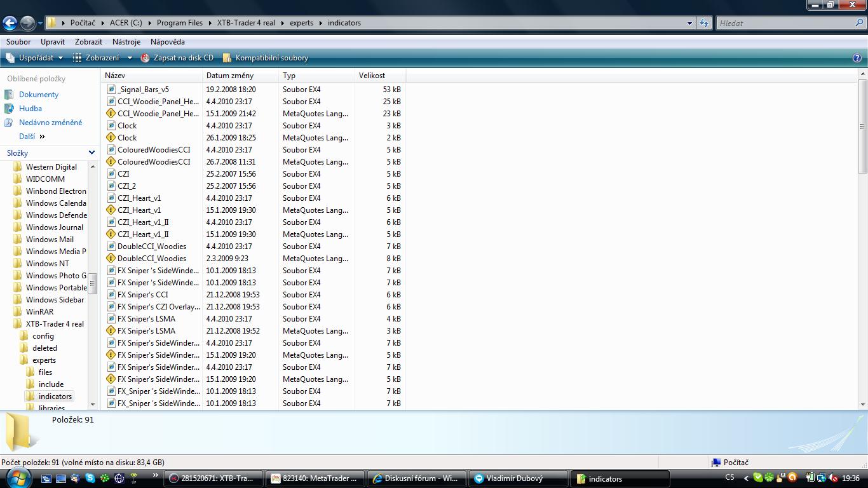Focus the Hledat search field

[785, 23]
